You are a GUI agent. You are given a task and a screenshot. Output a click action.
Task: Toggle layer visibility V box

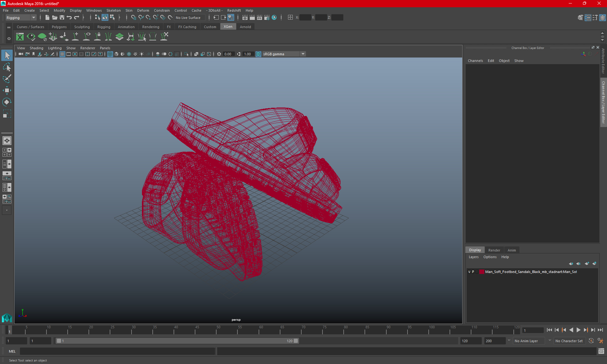pyautogui.click(x=469, y=272)
